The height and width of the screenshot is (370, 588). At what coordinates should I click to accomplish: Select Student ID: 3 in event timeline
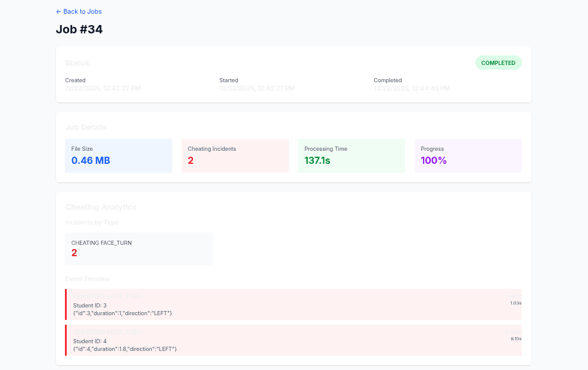tap(90, 306)
